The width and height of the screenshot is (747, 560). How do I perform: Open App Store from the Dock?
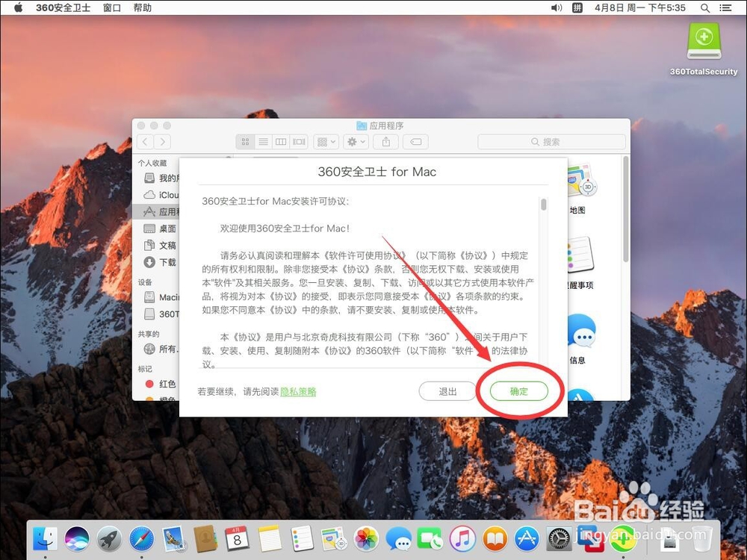click(x=527, y=539)
